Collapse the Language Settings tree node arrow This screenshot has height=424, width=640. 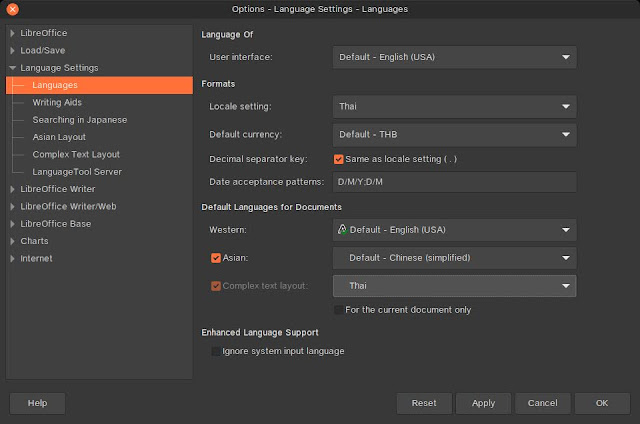coord(12,68)
